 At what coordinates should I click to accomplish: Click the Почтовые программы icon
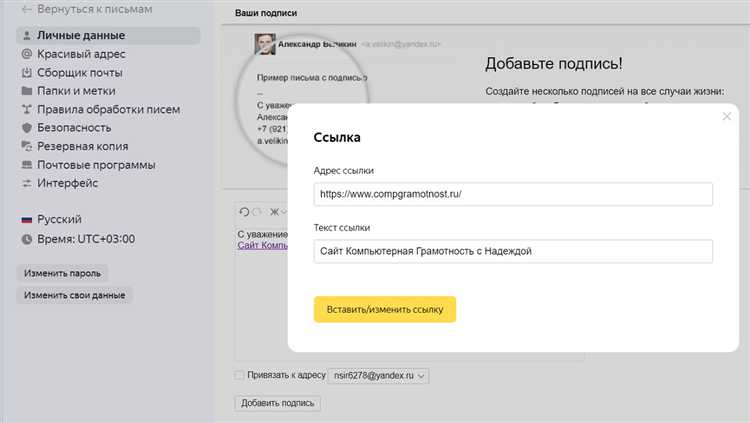27,165
